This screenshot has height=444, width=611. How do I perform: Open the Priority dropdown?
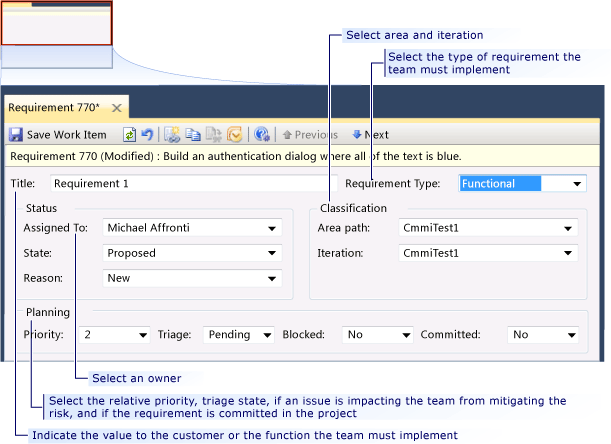pos(143,335)
